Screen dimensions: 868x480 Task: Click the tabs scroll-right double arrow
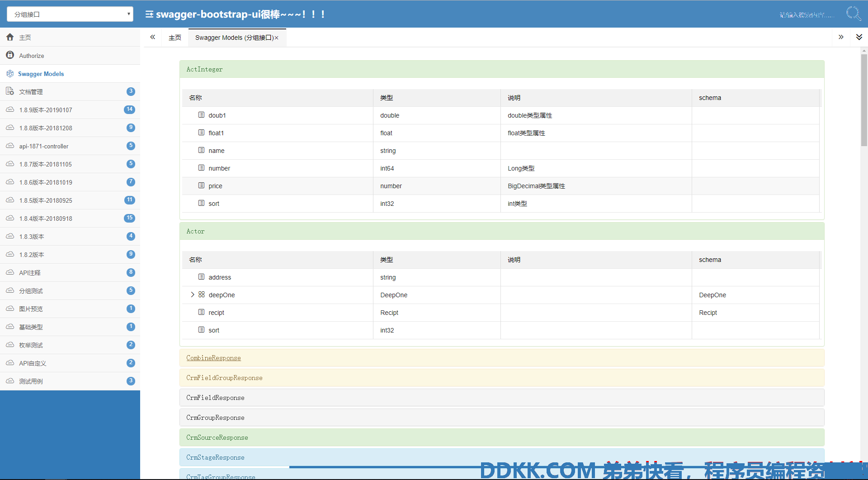click(x=841, y=37)
